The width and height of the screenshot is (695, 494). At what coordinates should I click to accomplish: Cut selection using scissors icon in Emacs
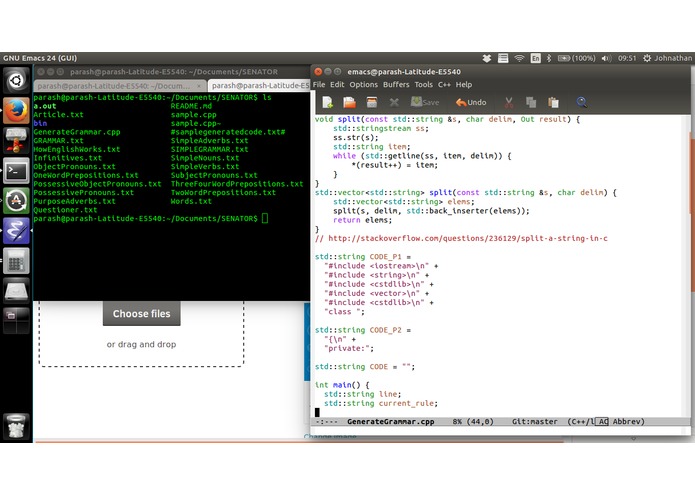coord(509,102)
